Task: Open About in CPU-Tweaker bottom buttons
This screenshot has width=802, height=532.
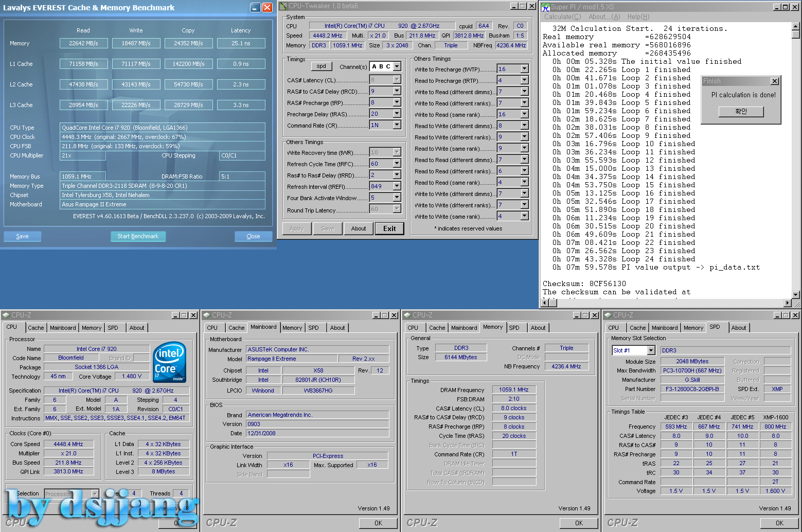Action: (359, 228)
